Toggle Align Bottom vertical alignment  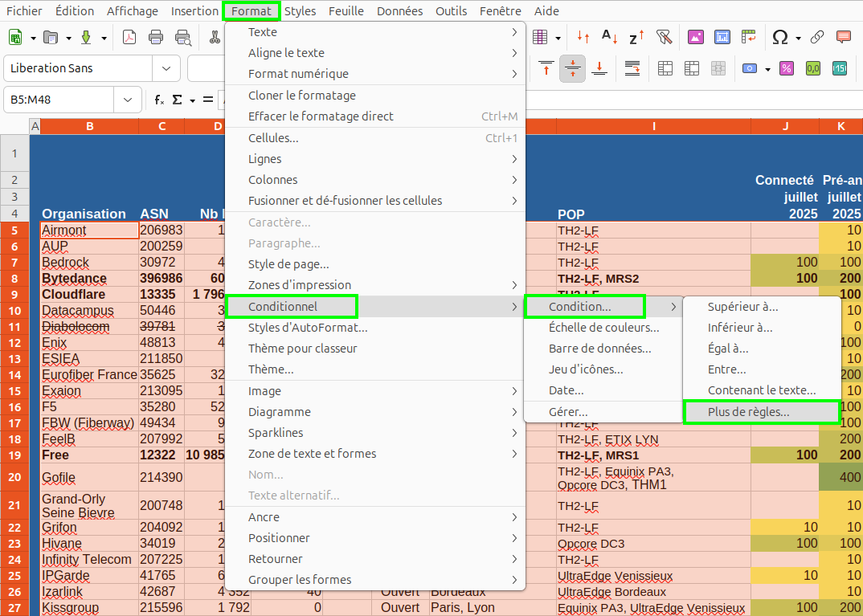[x=599, y=69]
